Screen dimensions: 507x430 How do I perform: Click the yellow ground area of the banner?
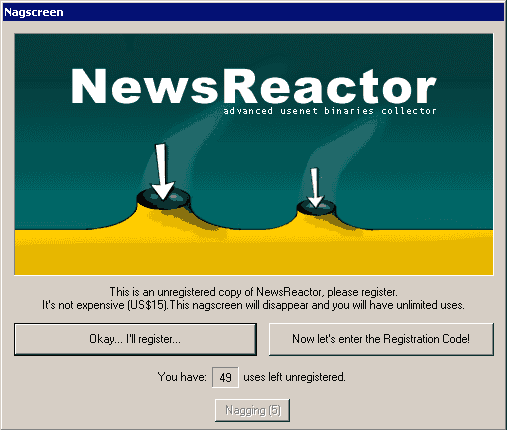point(253,253)
